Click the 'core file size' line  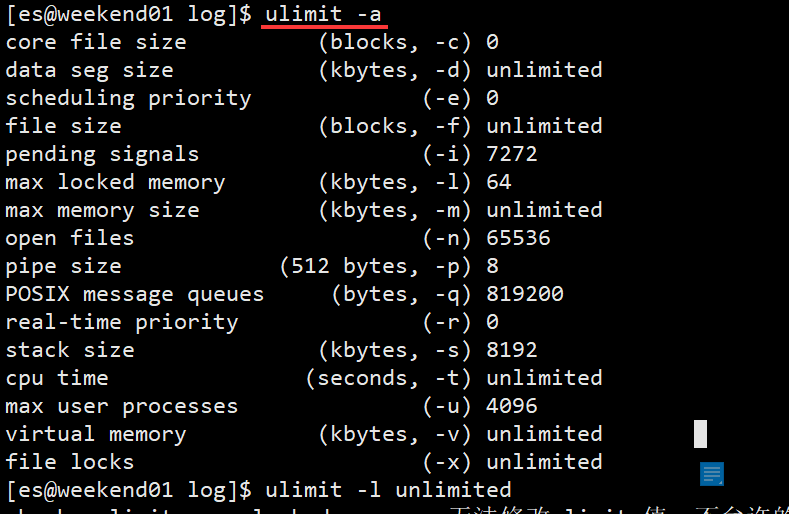tap(96, 42)
